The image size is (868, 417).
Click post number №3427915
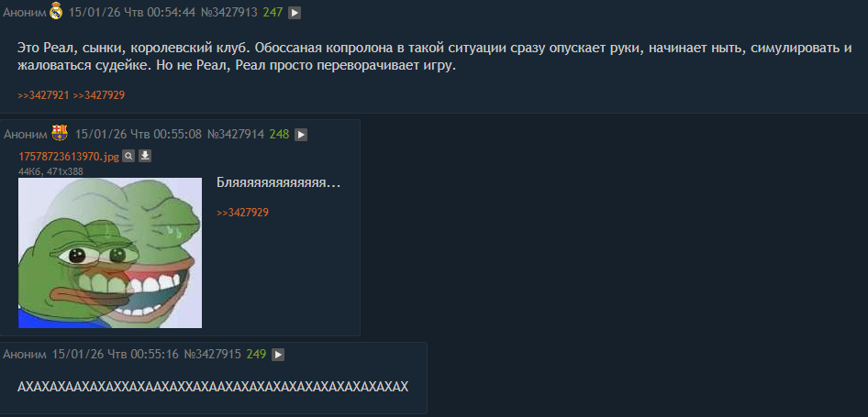pyautogui.click(x=213, y=355)
